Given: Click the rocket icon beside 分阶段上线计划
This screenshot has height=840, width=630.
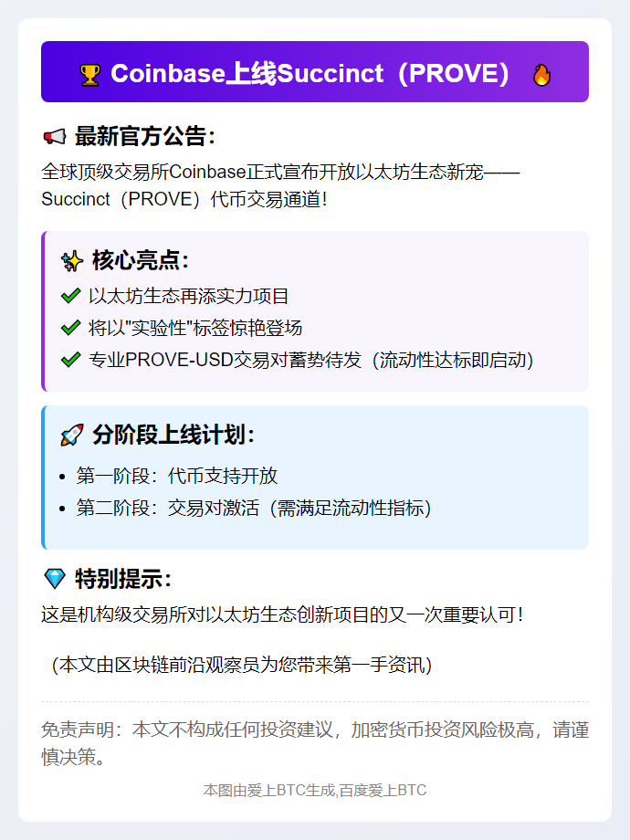Looking at the screenshot, I should tap(71, 436).
